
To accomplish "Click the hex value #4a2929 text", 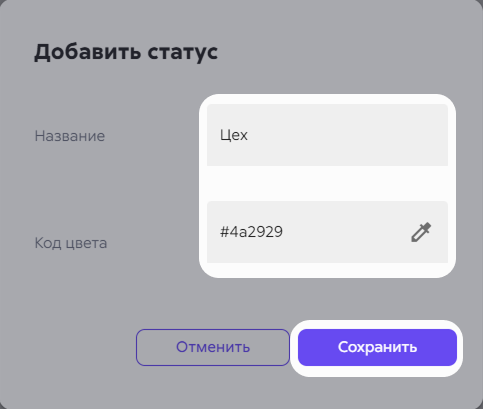I will tap(251, 232).
